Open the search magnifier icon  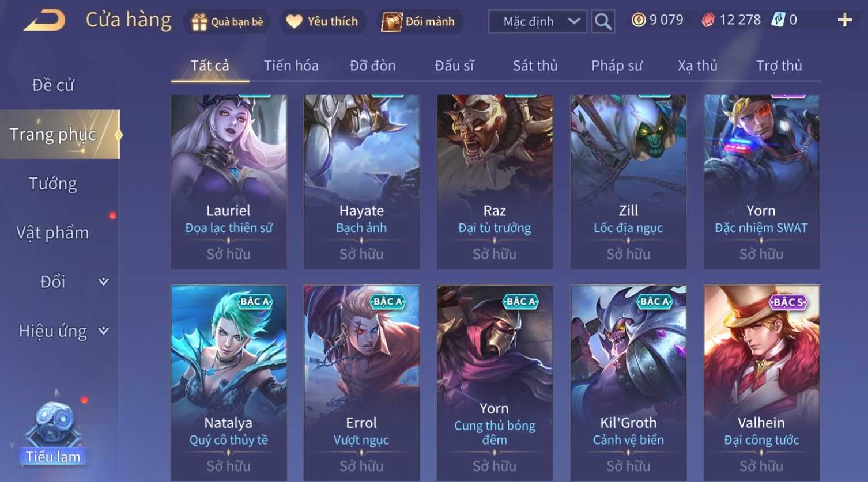[x=603, y=22]
